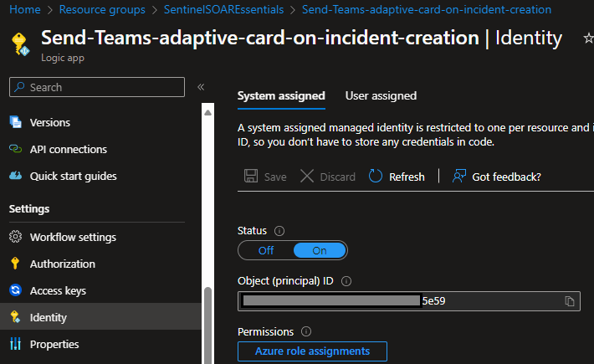The height and width of the screenshot is (364, 594).
Task: Click sidebar scrollbar up arrow
Action: click(x=207, y=112)
